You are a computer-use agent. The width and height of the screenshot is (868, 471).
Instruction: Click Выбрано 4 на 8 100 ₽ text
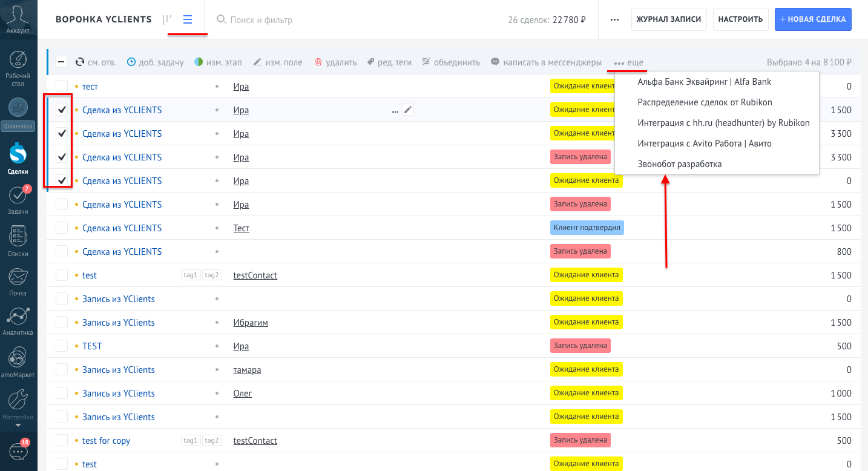point(809,62)
